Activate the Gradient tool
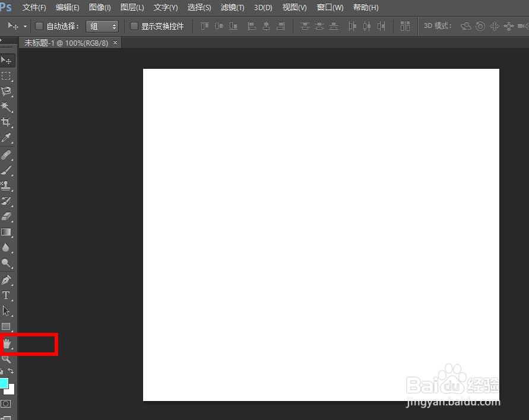The height and width of the screenshot is (420, 529). point(8,231)
